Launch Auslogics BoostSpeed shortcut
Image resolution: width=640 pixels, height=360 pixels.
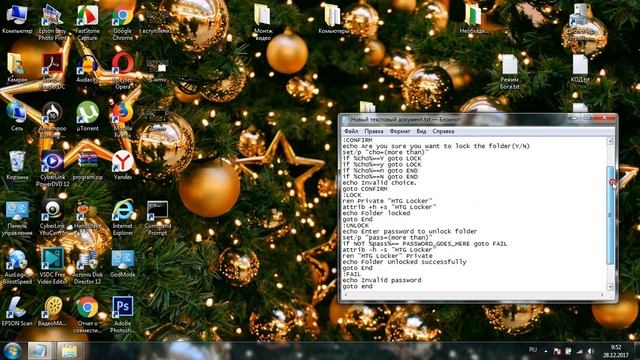tap(17, 266)
